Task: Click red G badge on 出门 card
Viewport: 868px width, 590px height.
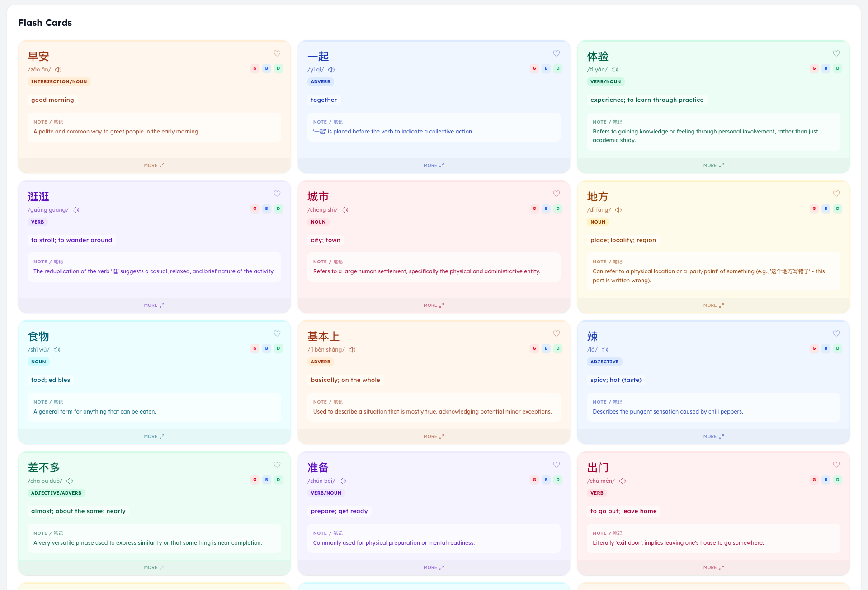Action: [814, 480]
